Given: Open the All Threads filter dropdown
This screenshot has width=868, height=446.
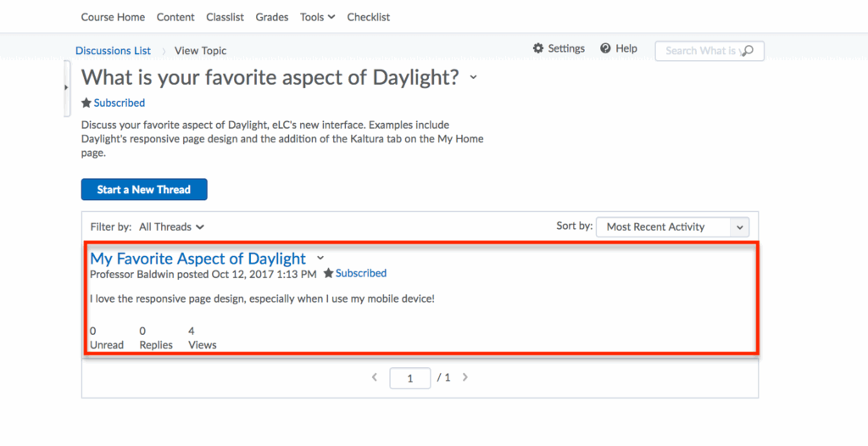Looking at the screenshot, I should click(172, 227).
